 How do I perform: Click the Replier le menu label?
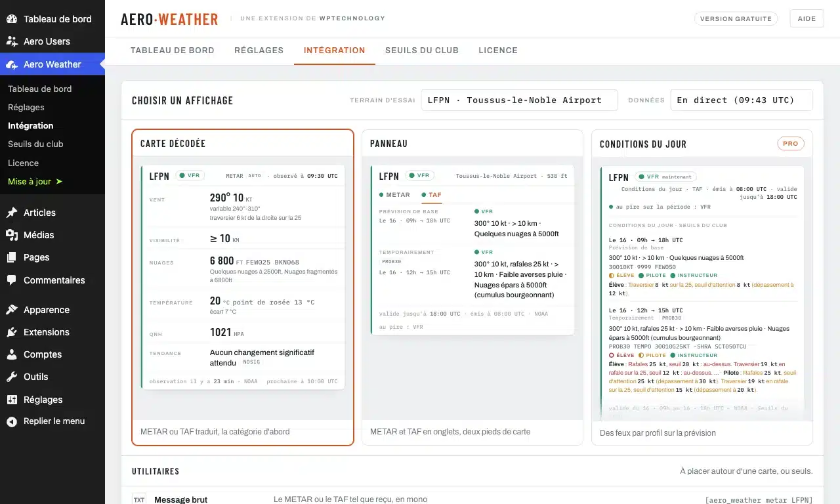tap(54, 421)
